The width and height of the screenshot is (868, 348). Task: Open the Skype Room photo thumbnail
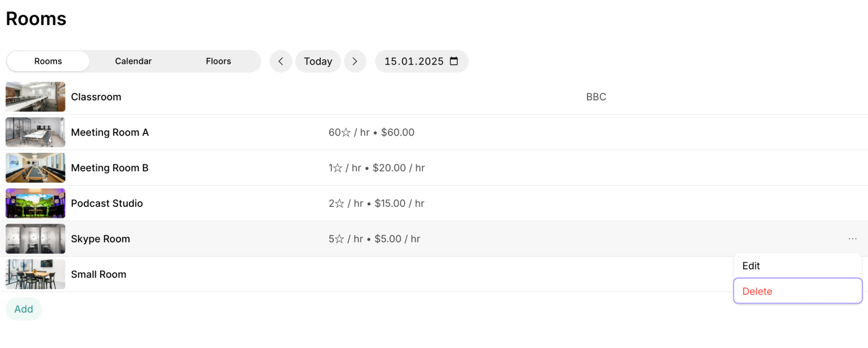click(35, 239)
